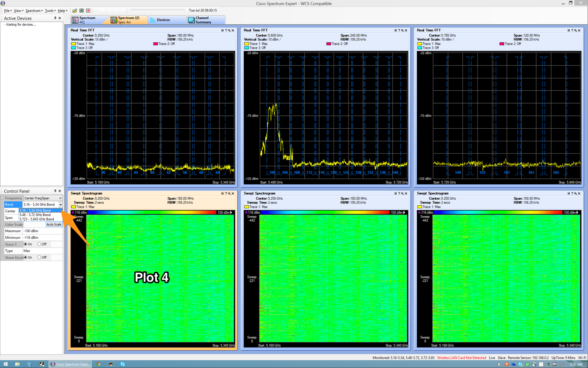The width and height of the screenshot is (588, 368).
Task: Choose the 5.725 - 5.845 GHz Band option
Action: click(40, 219)
